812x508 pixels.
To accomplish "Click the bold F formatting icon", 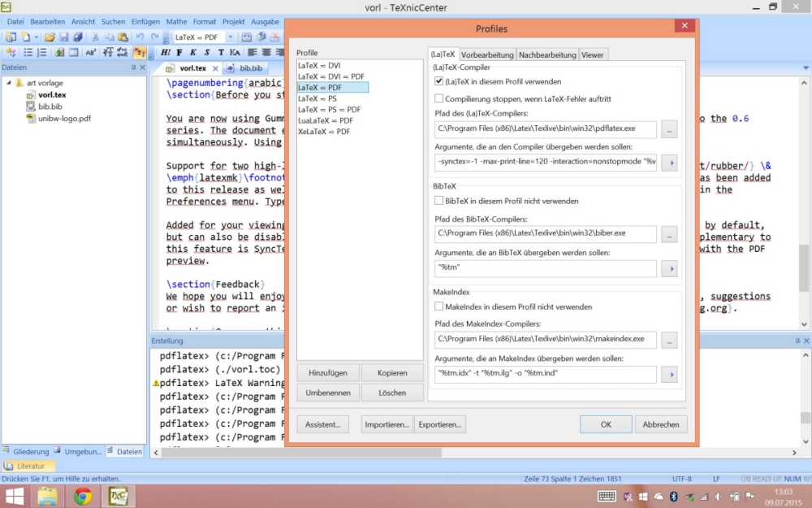I will [x=179, y=53].
